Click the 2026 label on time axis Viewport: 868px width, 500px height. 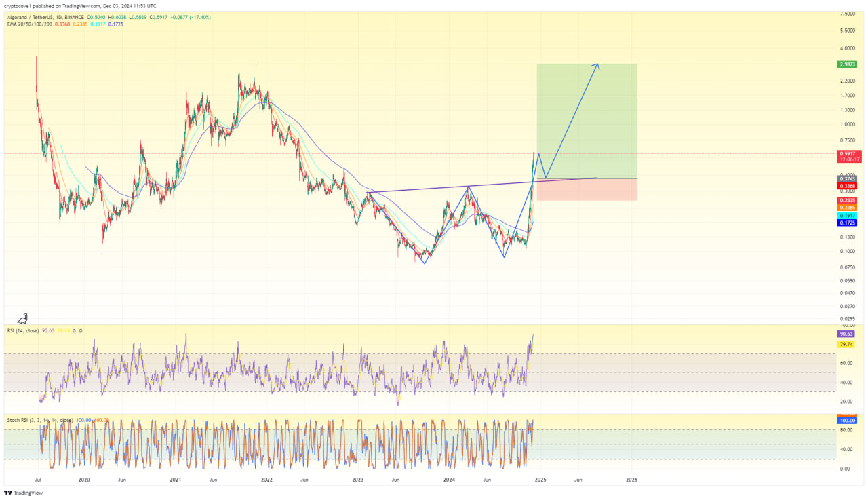coord(631,479)
